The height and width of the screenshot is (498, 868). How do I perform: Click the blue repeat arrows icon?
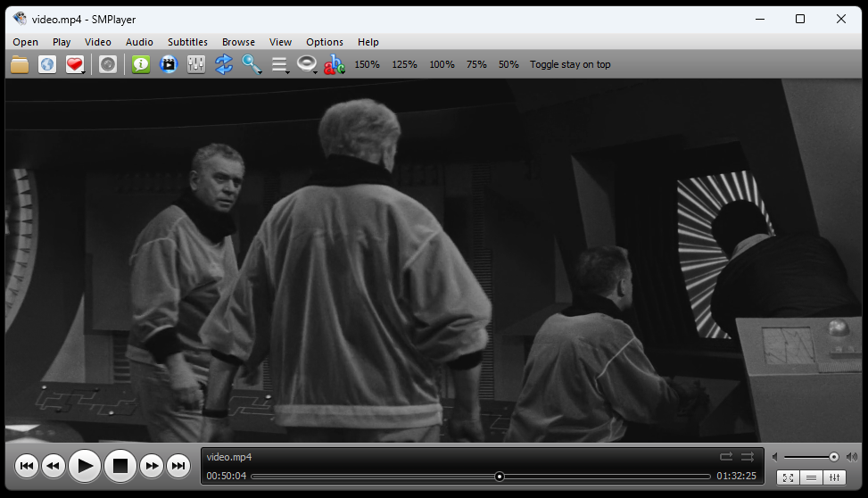click(224, 64)
